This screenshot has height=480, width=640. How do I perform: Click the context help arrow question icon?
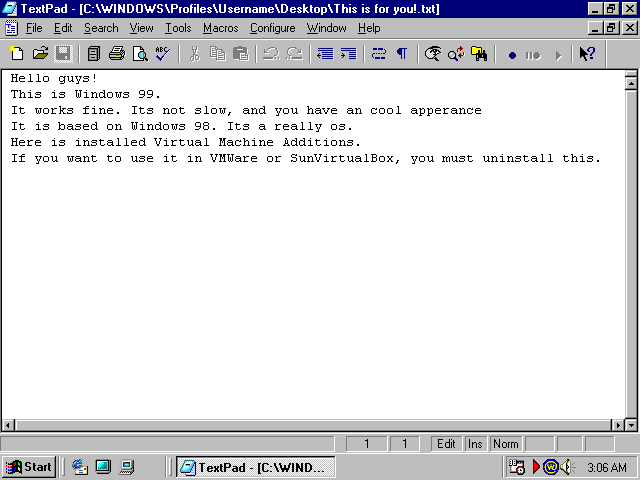[x=587, y=53]
